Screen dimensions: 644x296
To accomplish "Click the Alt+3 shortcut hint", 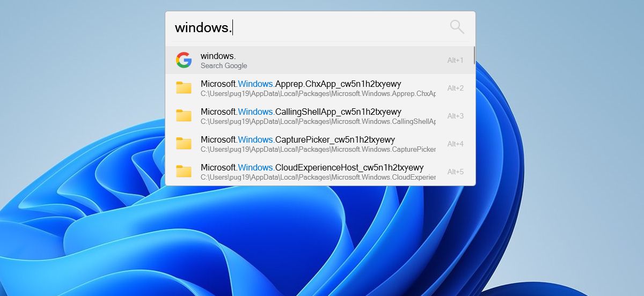I will 456,116.
